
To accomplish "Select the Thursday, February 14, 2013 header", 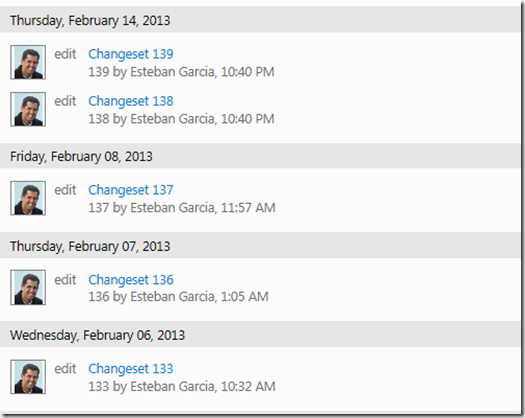I will click(x=260, y=20).
